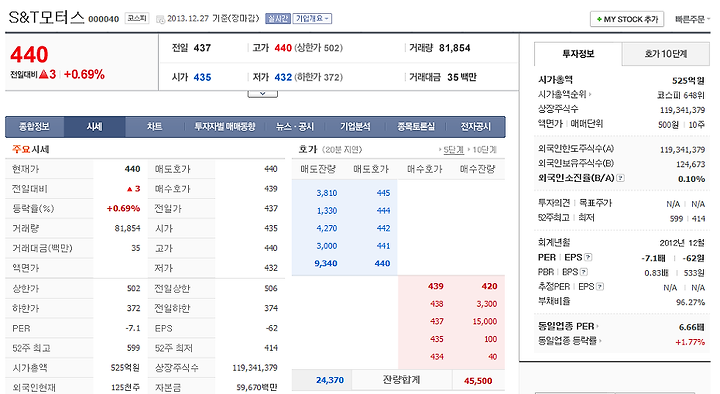
Task: Open the 차트 tab
Action: [x=155, y=127]
